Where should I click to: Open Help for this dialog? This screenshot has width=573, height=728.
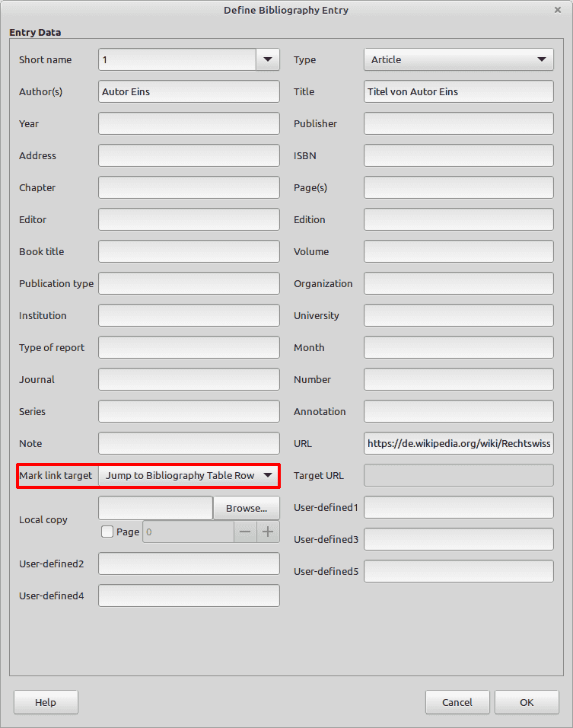tap(46, 702)
